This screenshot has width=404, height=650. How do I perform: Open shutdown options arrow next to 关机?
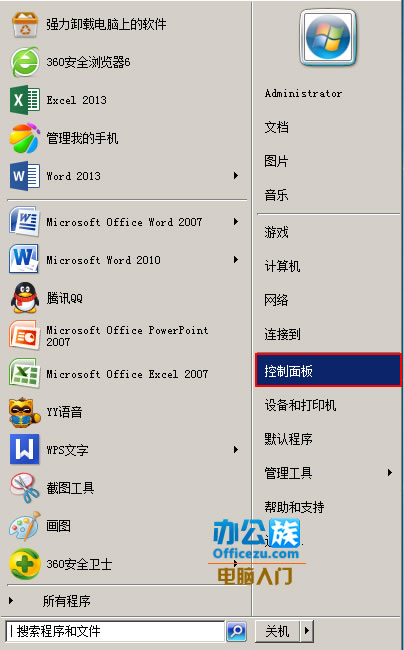307,631
